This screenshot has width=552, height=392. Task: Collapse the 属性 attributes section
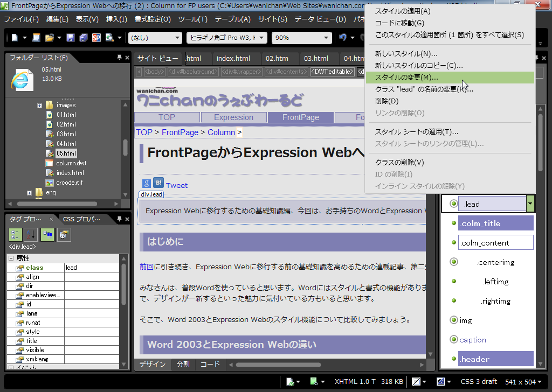[x=11, y=258]
